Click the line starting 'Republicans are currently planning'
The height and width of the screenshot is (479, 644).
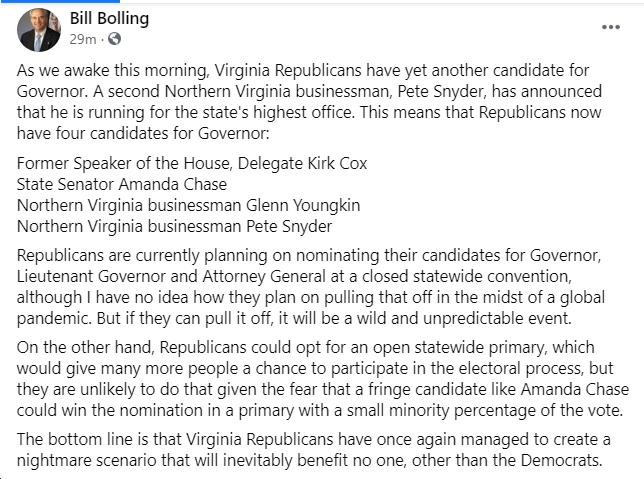(x=309, y=256)
